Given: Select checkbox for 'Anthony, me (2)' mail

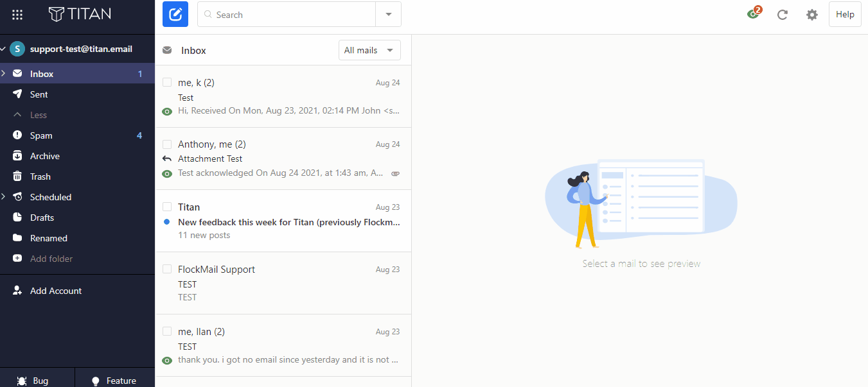Looking at the screenshot, I should pyautogui.click(x=167, y=144).
